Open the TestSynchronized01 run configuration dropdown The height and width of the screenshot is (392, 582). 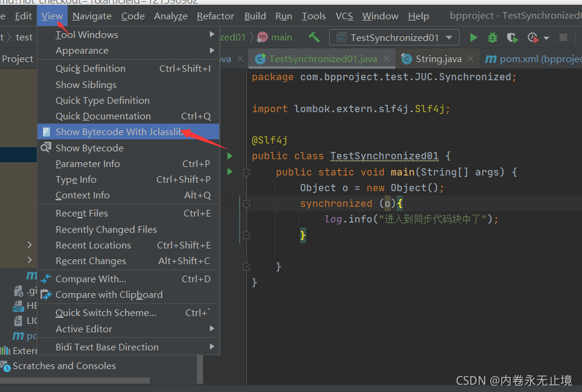tap(394, 37)
